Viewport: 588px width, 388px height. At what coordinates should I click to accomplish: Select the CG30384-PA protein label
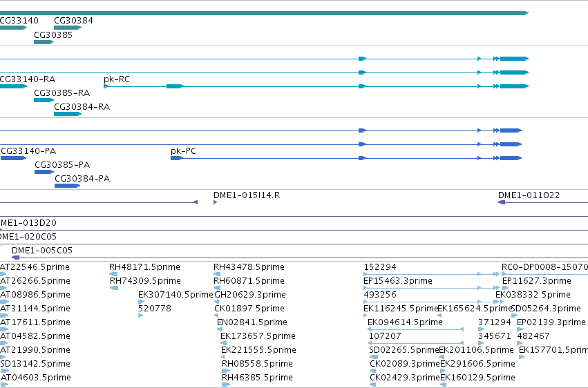pos(82,179)
